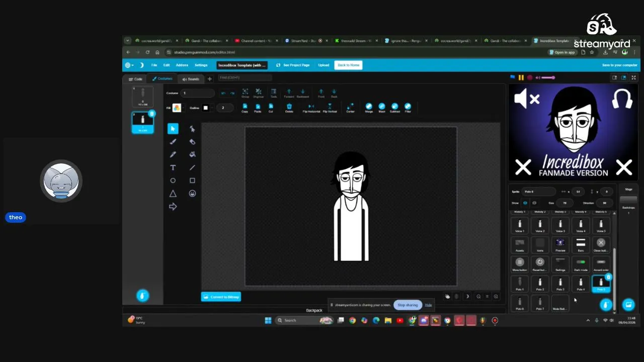This screenshot has height=362, width=644.
Task: Undo the last costume edit
Action: click(x=223, y=93)
